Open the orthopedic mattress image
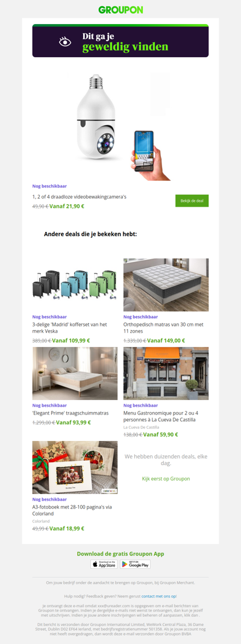This screenshot has width=241, height=644. 166,284
